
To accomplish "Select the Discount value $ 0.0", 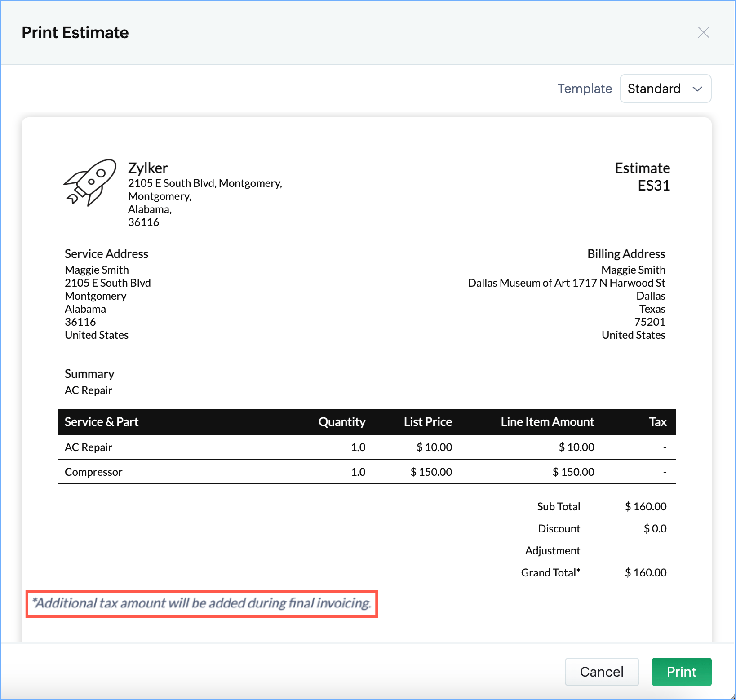I will (655, 528).
